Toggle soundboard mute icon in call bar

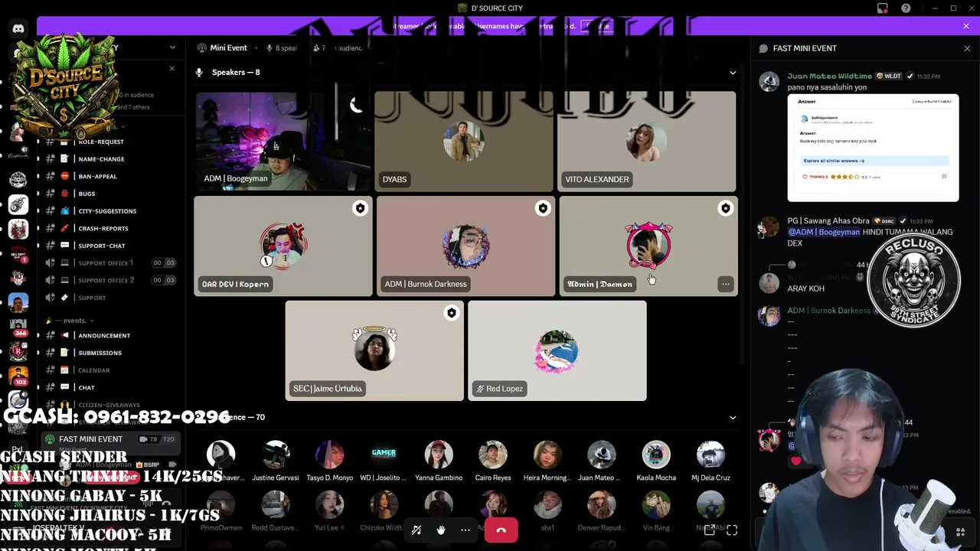[x=416, y=530]
